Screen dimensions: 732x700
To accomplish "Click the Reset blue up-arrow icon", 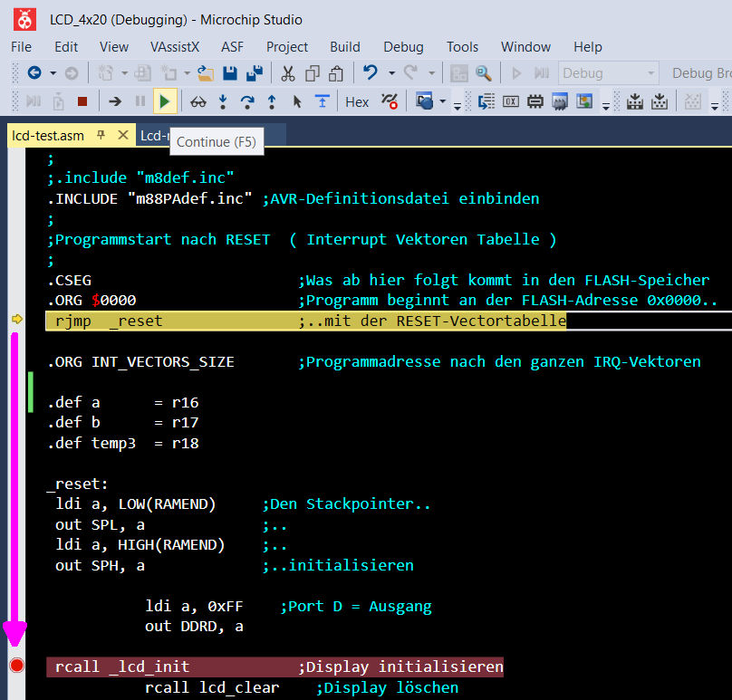I will coord(323,101).
